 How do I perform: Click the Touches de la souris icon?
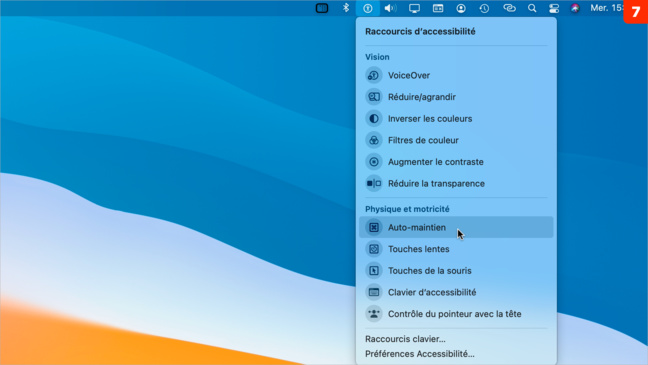pos(374,271)
